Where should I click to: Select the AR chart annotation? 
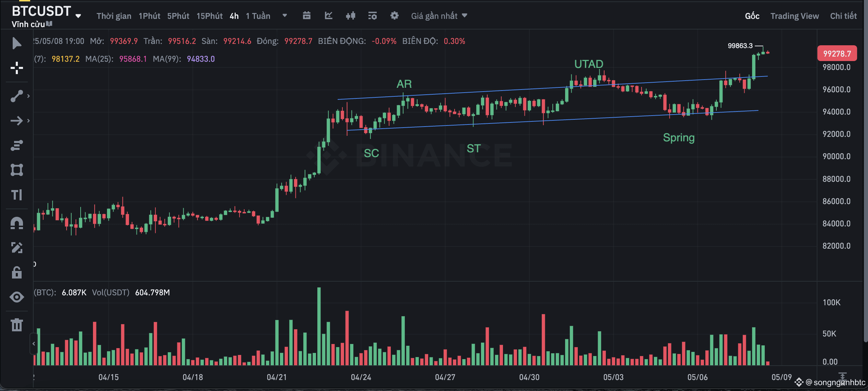404,84
